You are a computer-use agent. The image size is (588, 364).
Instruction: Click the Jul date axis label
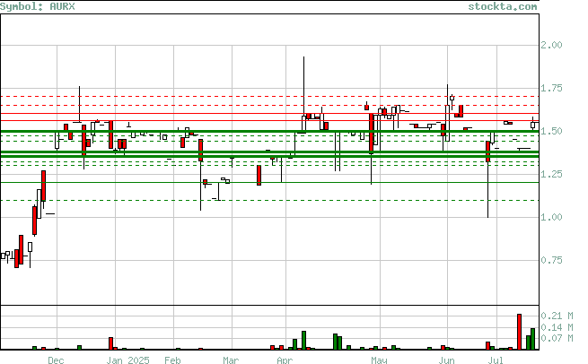click(x=496, y=360)
